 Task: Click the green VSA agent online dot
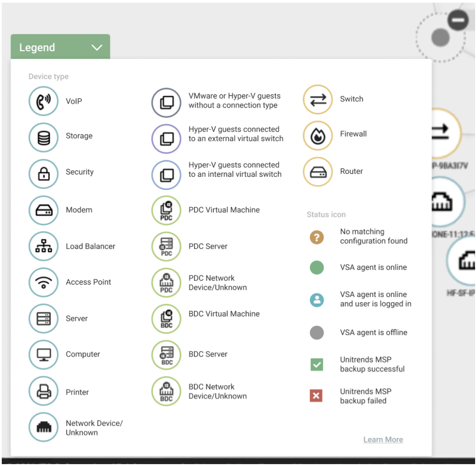[317, 267]
